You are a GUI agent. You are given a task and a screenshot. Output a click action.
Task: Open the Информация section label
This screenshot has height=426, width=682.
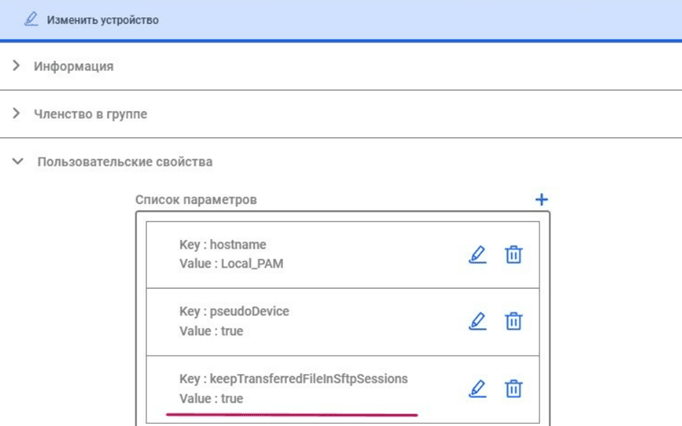tap(74, 66)
